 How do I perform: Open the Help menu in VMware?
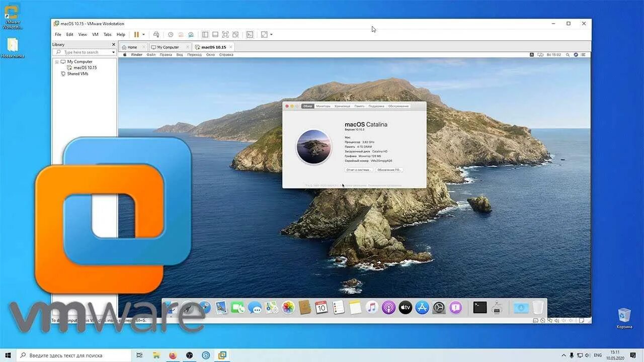coord(121,35)
